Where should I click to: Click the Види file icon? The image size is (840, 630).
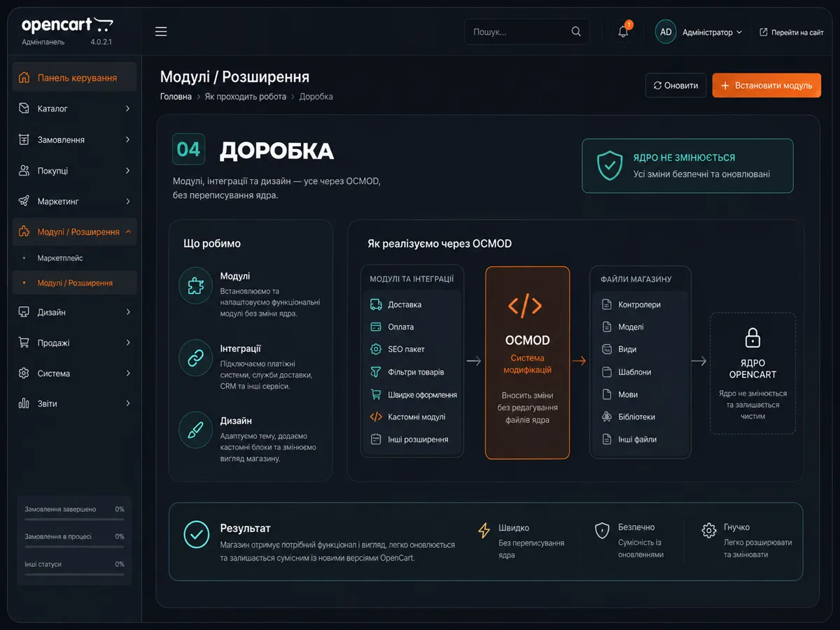pos(607,349)
